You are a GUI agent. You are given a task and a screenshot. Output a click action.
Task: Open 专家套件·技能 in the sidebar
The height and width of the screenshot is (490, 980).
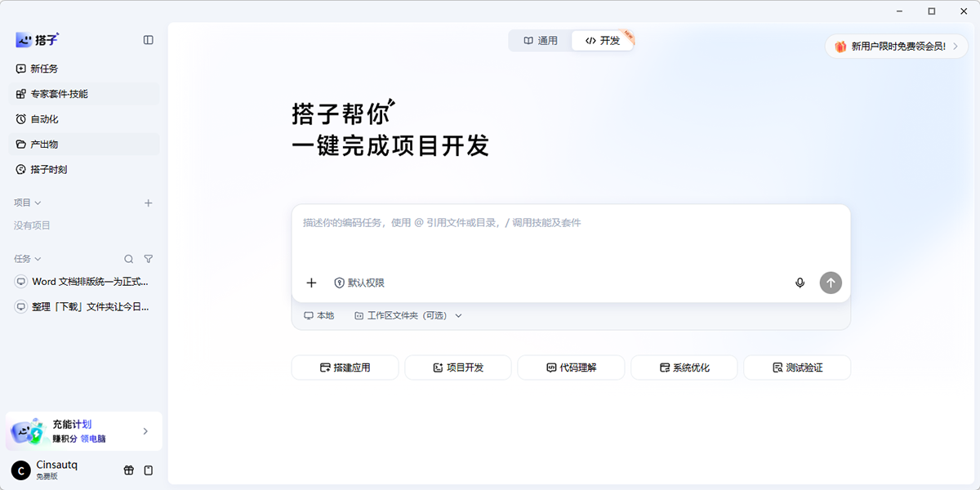point(84,94)
